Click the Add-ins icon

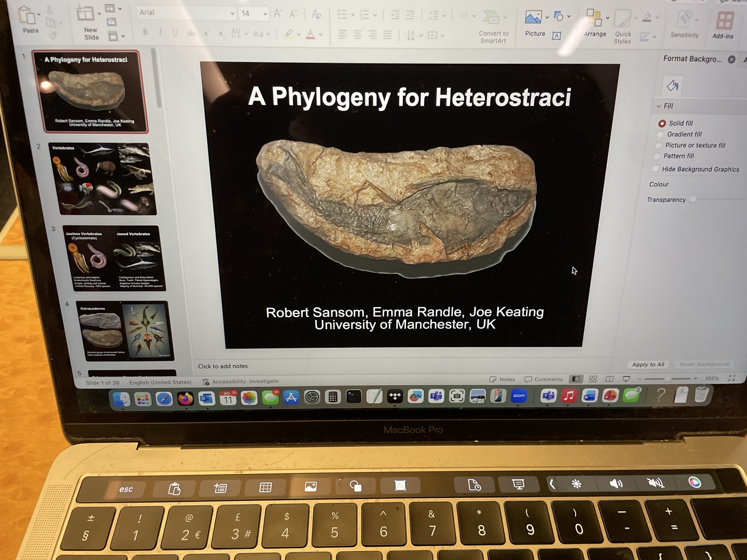(x=724, y=21)
